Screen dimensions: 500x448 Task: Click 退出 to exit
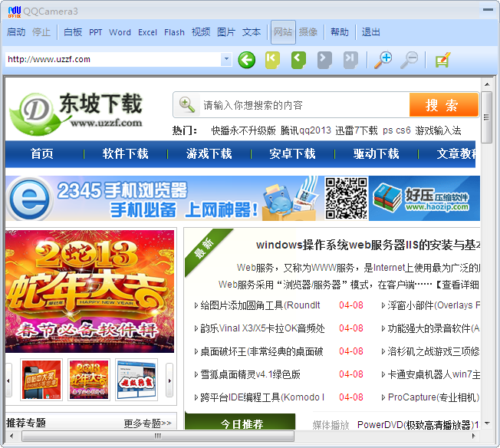371,32
